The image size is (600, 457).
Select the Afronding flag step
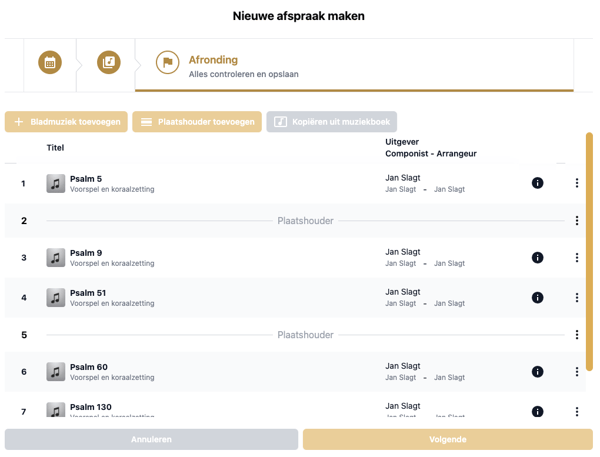coord(168,63)
